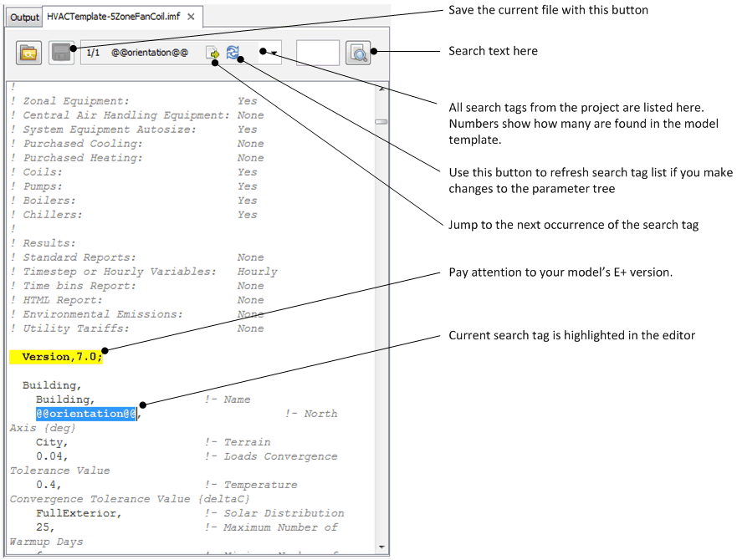Save the current file with the floppy icon
737x560 pixels.
coord(61,53)
